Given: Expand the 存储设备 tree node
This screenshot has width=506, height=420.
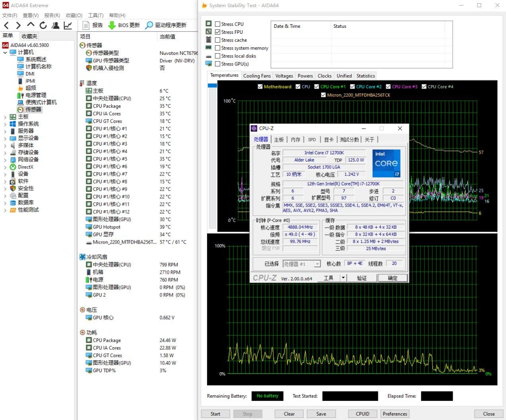Looking at the screenshot, I should tap(5, 153).
